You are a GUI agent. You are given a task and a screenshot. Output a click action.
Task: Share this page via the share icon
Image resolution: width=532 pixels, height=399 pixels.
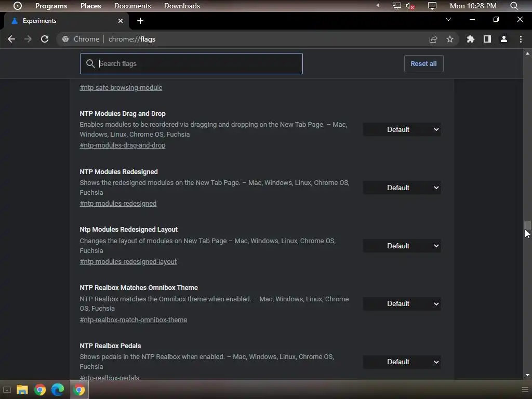click(x=433, y=39)
